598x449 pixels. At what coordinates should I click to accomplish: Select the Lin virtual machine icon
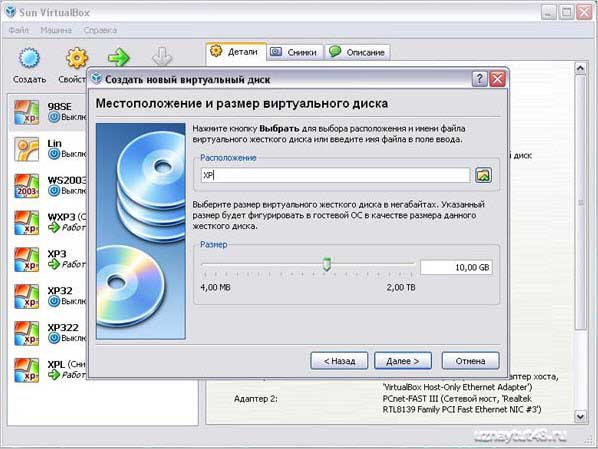27,149
